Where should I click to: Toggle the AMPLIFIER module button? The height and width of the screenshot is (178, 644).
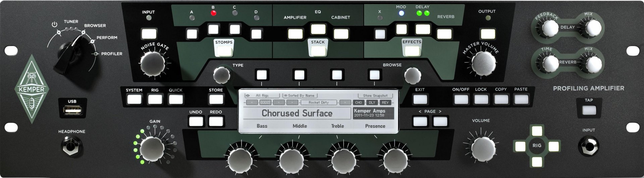pyautogui.click(x=295, y=34)
